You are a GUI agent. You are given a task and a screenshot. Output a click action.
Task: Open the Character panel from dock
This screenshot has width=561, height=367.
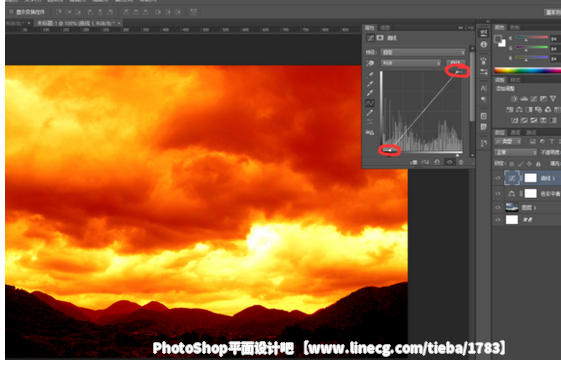[484, 88]
